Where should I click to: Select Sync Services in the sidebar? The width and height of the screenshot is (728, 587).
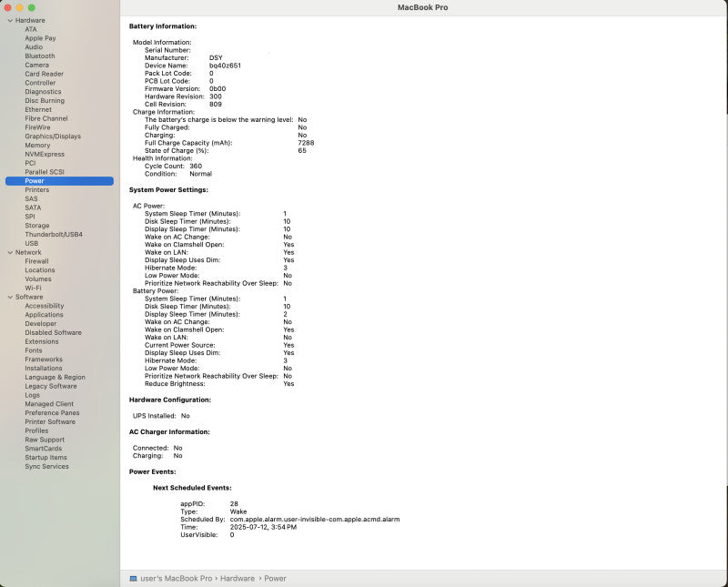point(47,466)
